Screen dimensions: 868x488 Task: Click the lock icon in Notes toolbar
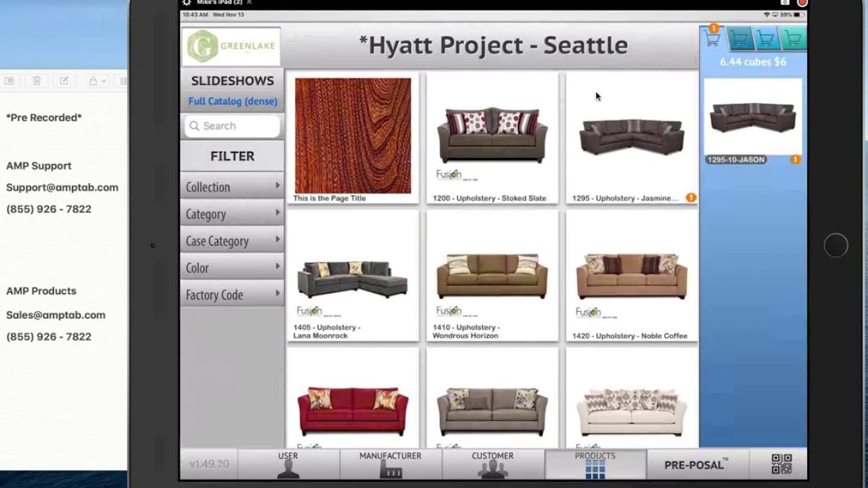[93, 81]
